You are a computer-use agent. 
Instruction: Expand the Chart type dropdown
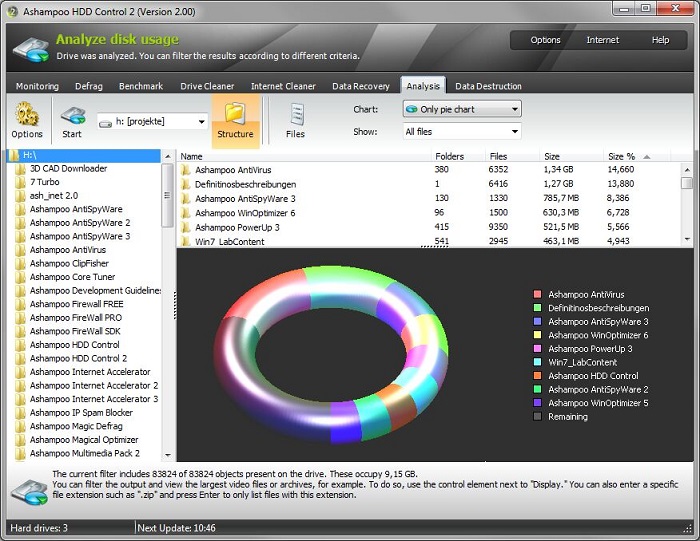coord(462,109)
